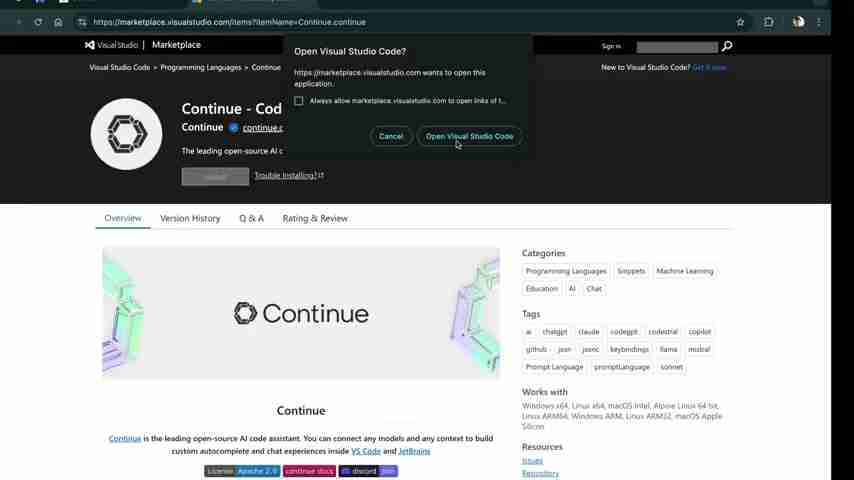Image resolution: width=854 pixels, height=480 pixels.
Task: Open Visual Studio Code breadcrumb link
Action: point(120,68)
